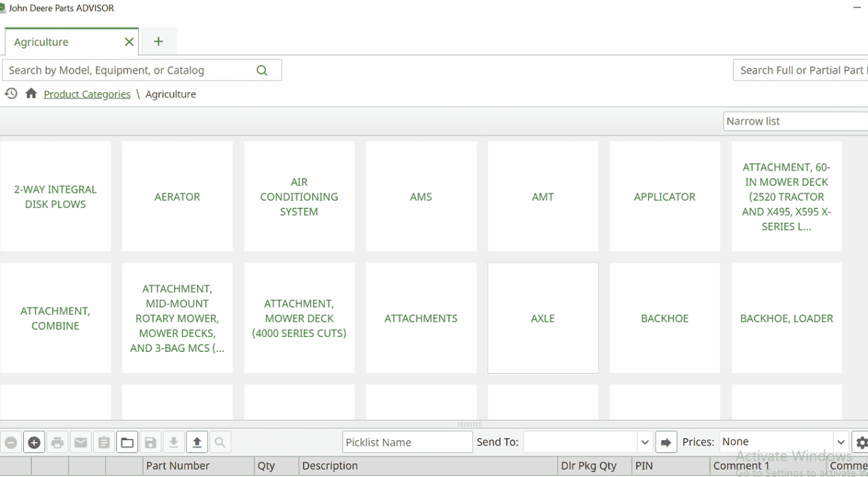Open the AERATOR category tile
The height and width of the screenshot is (477, 868).
[x=177, y=197]
